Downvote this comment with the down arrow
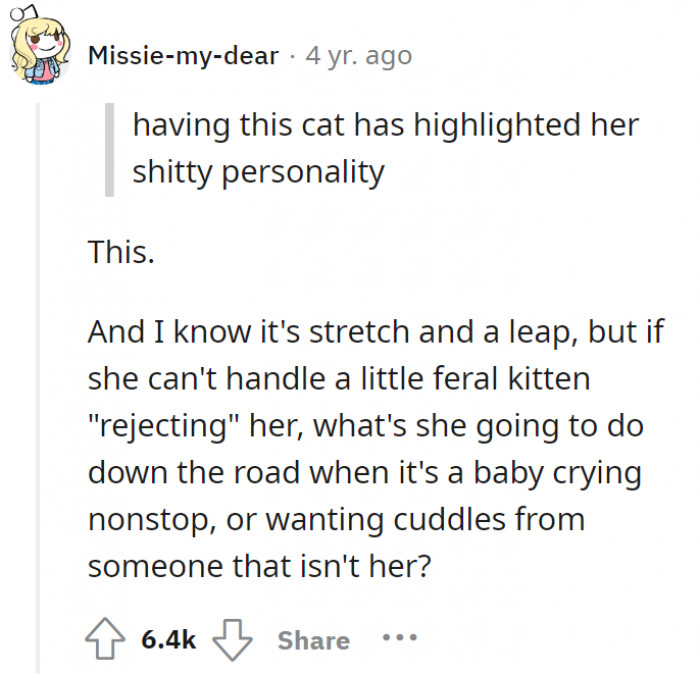 click(233, 640)
